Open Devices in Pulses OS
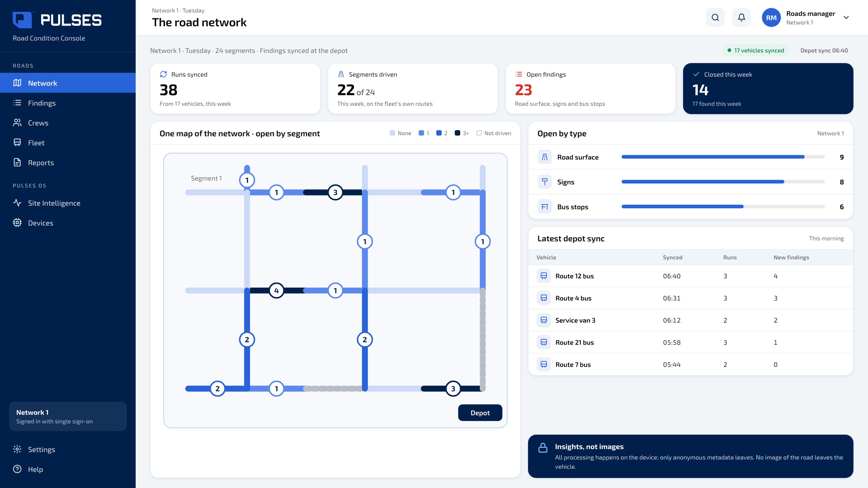Image resolution: width=868 pixels, height=488 pixels. pyautogui.click(x=68, y=223)
